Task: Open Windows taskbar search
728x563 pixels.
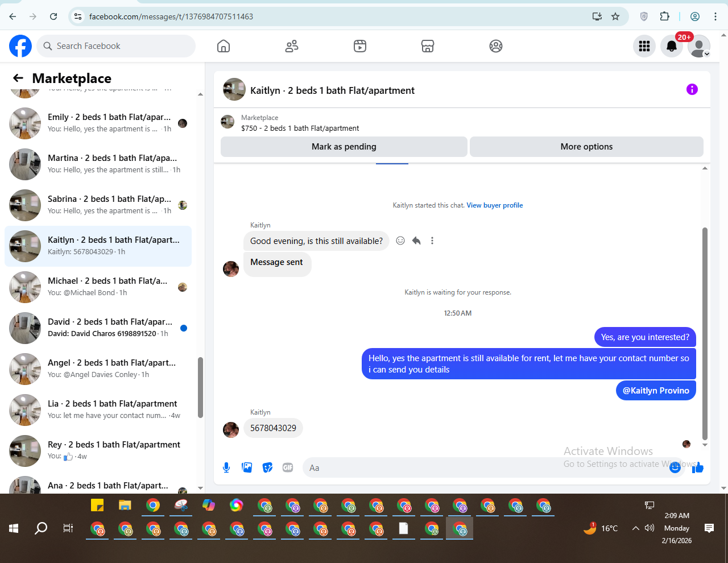Action: (41, 528)
